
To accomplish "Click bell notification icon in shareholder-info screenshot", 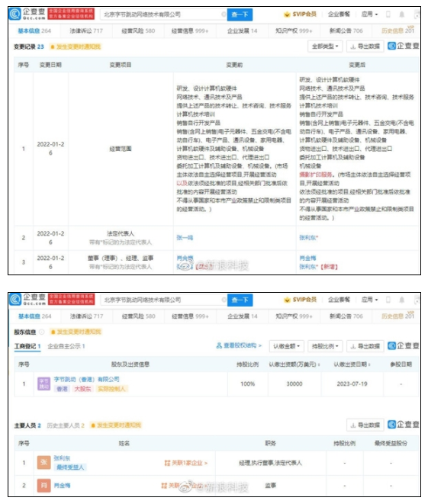I will (x=401, y=300).
